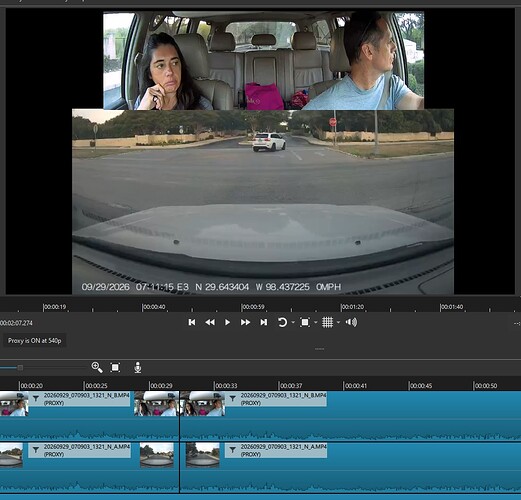Click timeline zoom-in magnifier icon

click(x=97, y=367)
